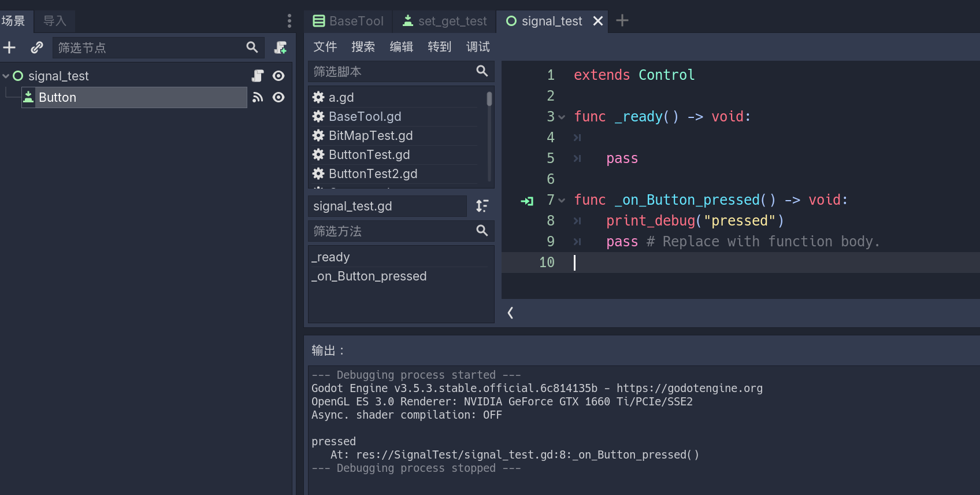This screenshot has width=980, height=495.
Task: Open the 搜索 search menu
Action: click(x=363, y=47)
